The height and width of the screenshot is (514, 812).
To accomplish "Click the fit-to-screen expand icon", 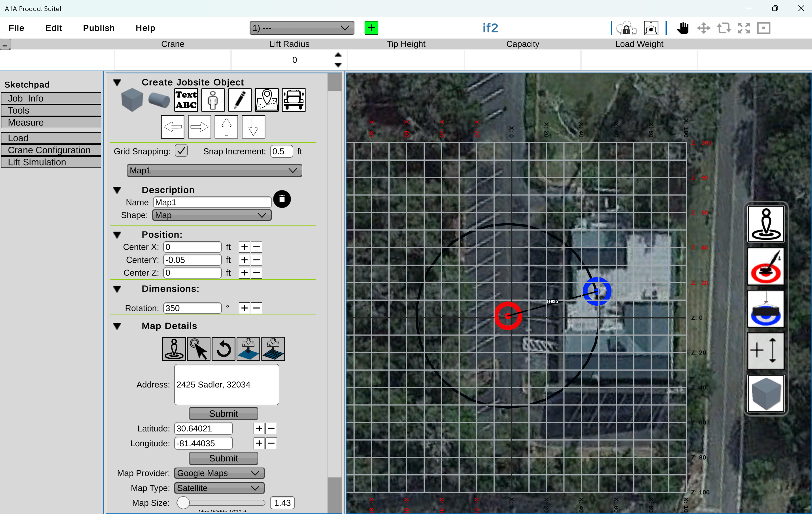I will click(743, 28).
